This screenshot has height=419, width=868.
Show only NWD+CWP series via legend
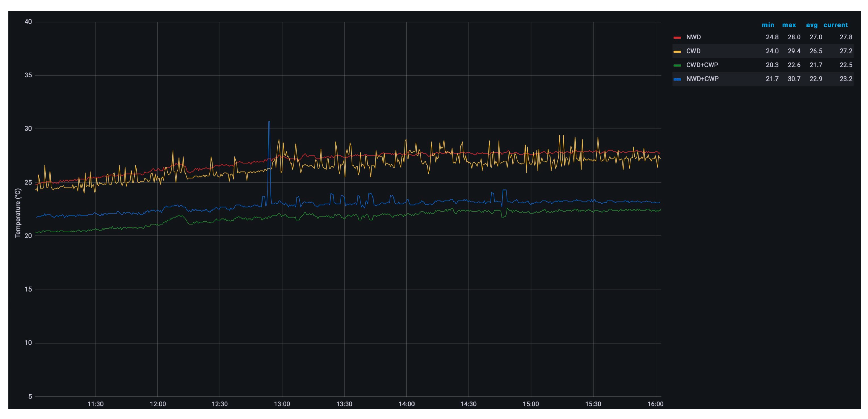pos(702,79)
